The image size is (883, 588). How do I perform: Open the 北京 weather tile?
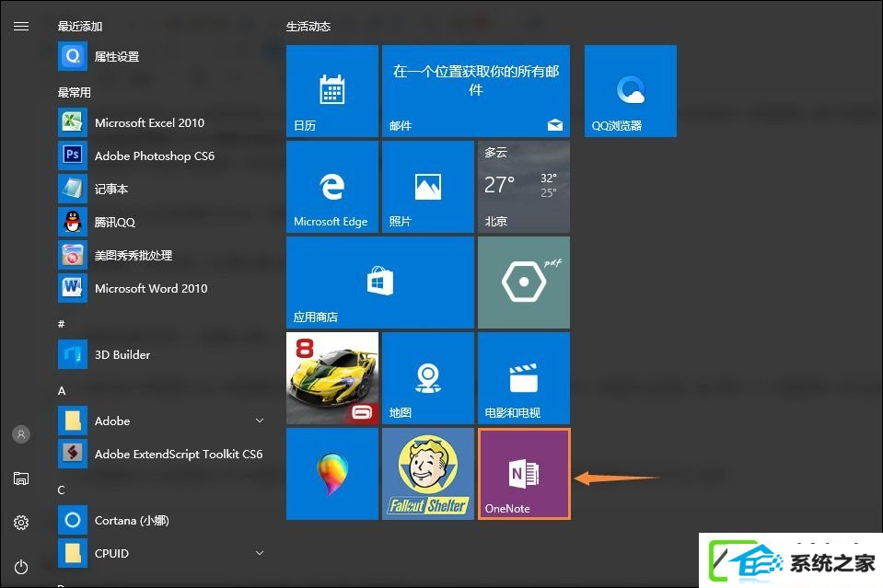click(x=524, y=187)
